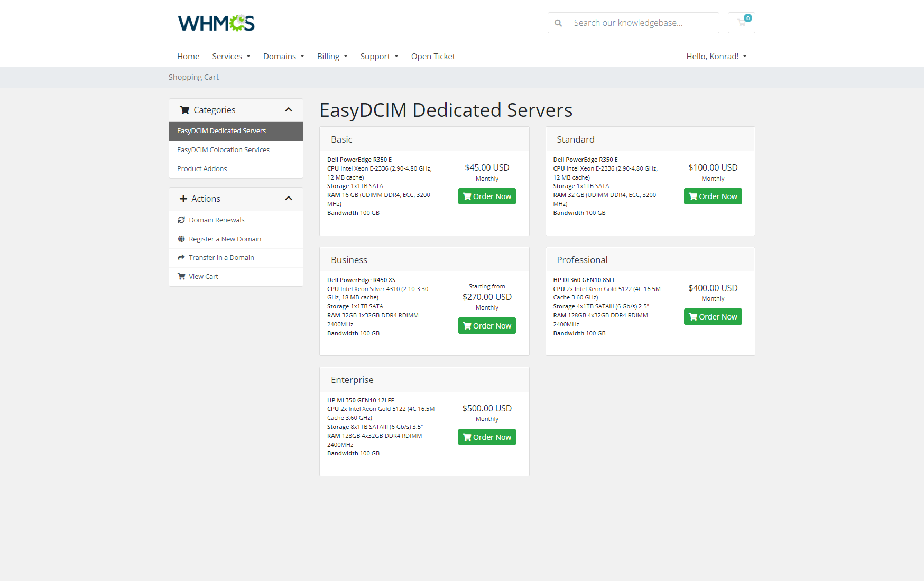
Task: Click the Enterprise plan title
Action: [352, 380]
